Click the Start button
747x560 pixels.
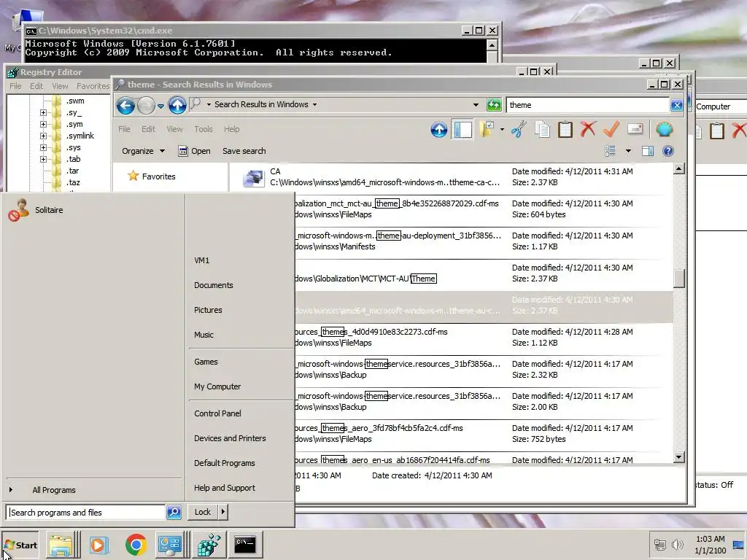tap(20, 545)
